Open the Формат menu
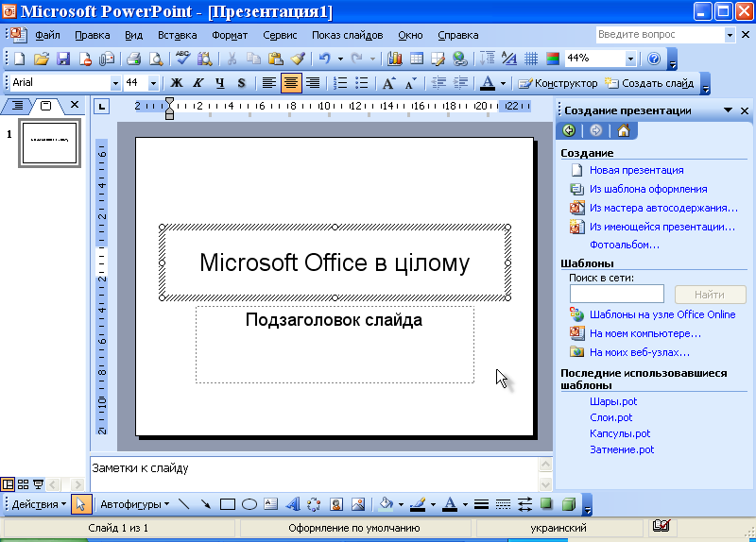Viewport: 756px width, 542px height. [x=230, y=35]
